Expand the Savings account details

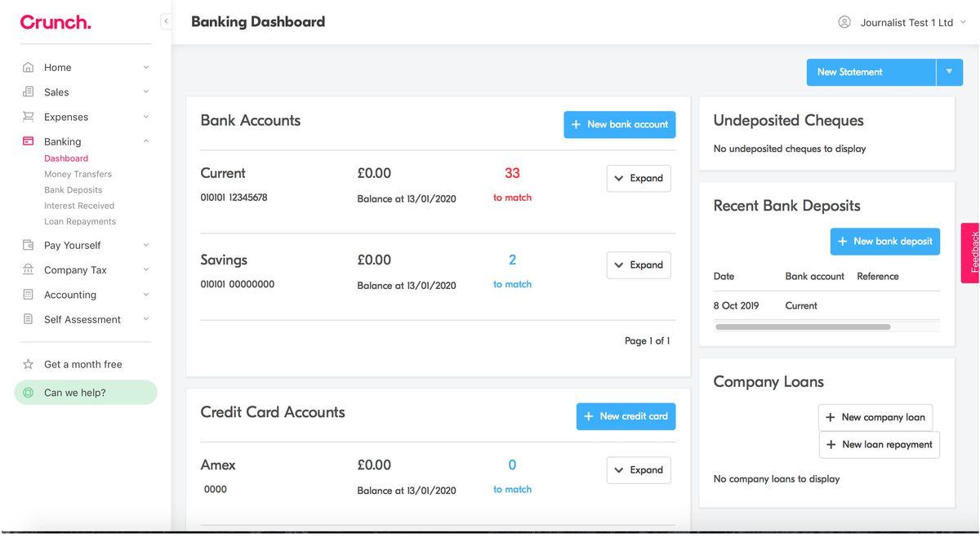(639, 265)
